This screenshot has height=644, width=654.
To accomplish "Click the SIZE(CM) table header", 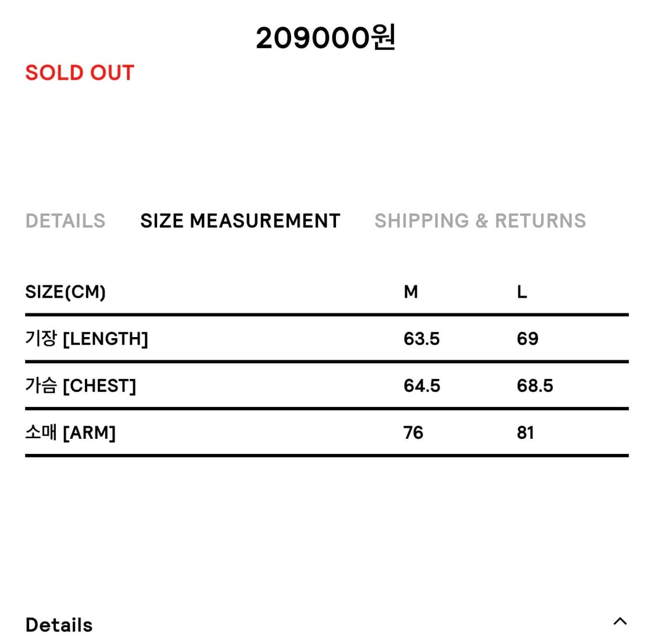I will pos(65,292).
